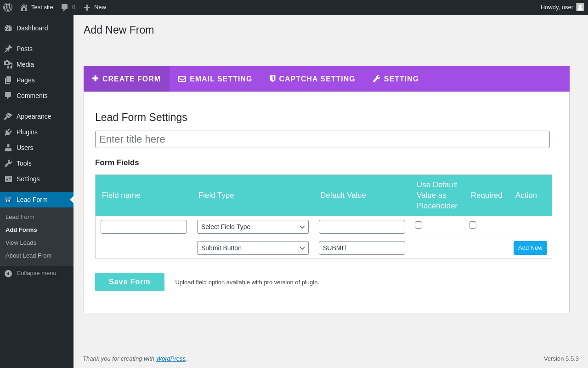The height and width of the screenshot is (368, 588).
Task: Open Pages menu label
Action: tap(26, 80)
